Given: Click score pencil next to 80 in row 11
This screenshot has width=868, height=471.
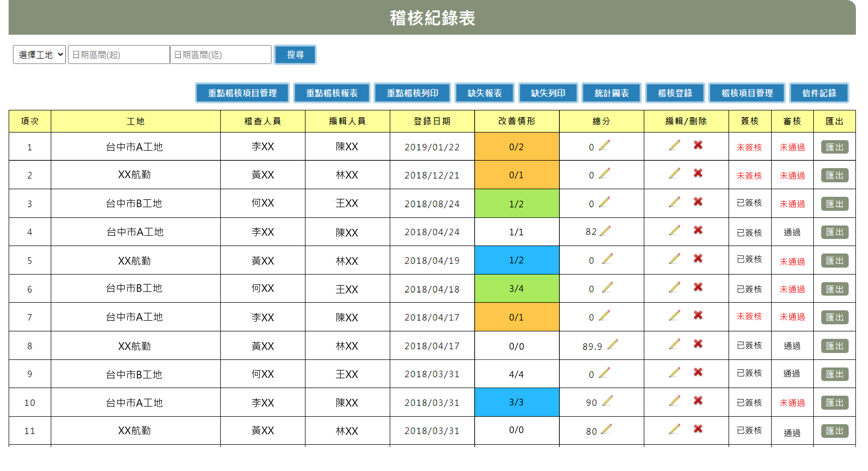Looking at the screenshot, I should (606, 429).
